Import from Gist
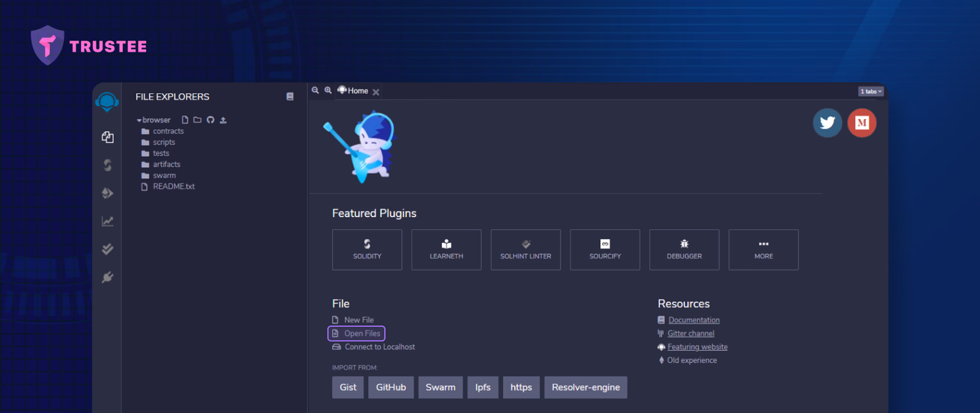 pos(348,387)
